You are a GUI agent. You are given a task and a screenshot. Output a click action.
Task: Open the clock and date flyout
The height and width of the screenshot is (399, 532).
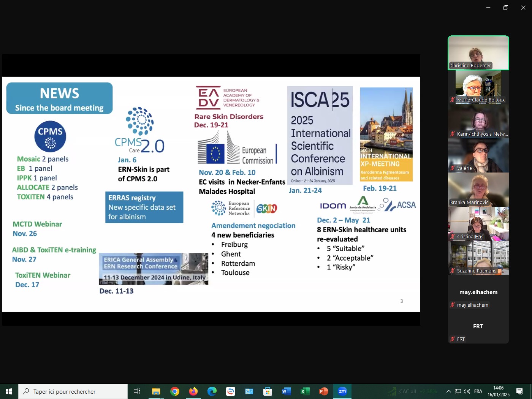[499, 391]
